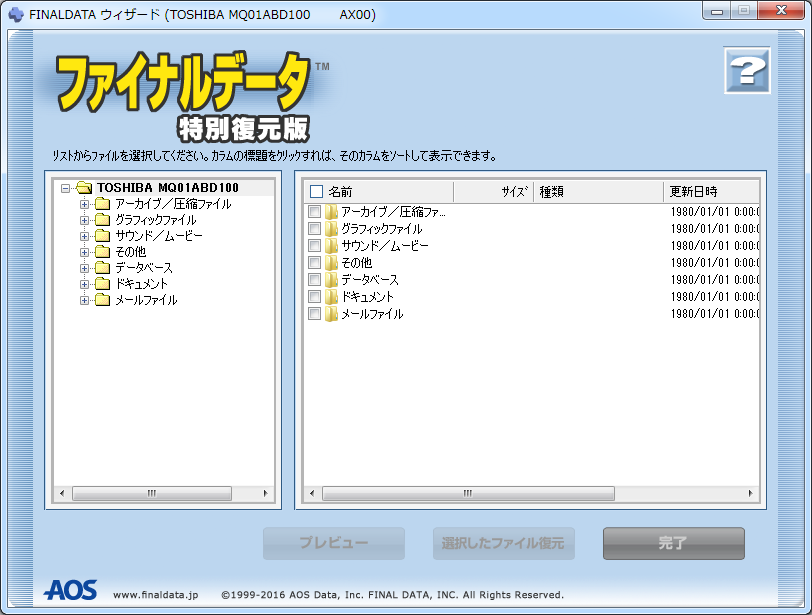Check the アーカイブ／圧縮ファイル checkbox in list
The width and height of the screenshot is (812, 615).
click(x=315, y=212)
